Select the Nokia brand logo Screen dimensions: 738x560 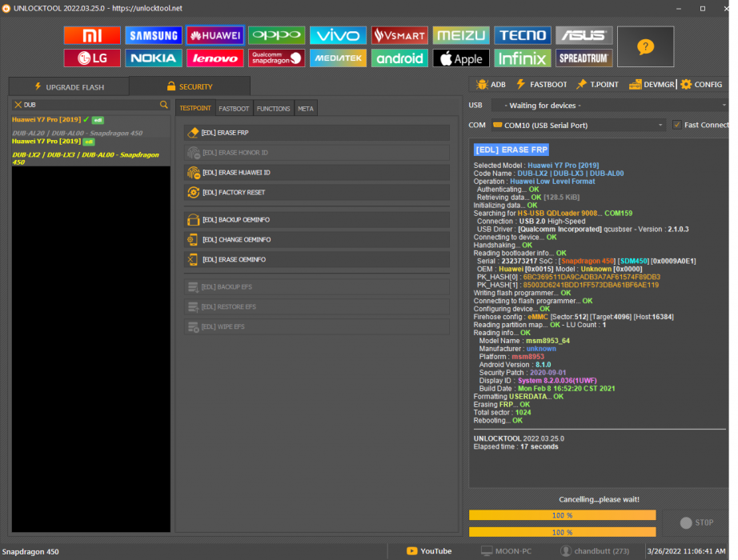(x=154, y=58)
